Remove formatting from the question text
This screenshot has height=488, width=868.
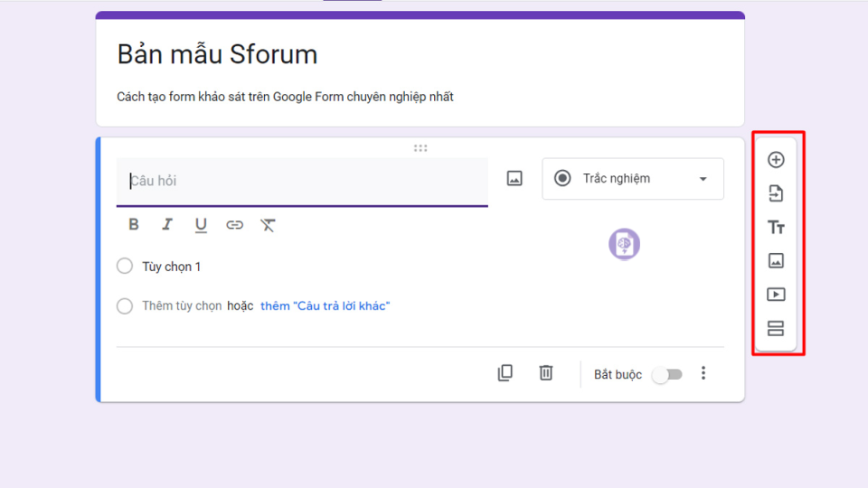pyautogui.click(x=268, y=225)
